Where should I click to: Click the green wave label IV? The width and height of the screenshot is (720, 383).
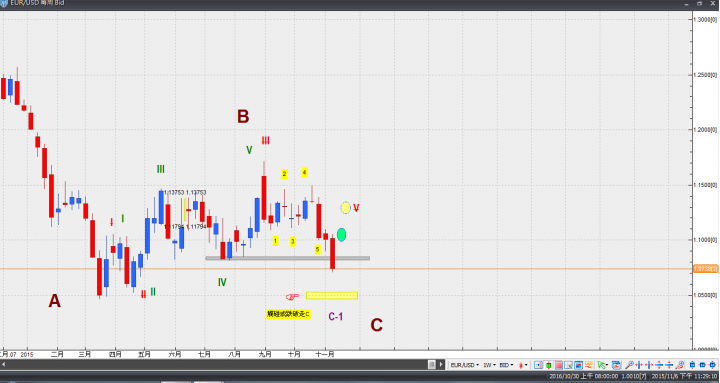coord(222,282)
